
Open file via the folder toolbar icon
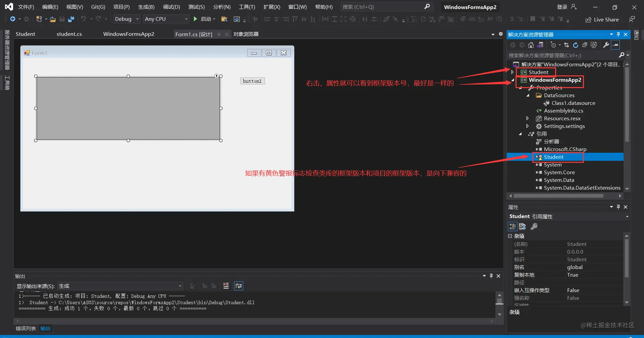pyautogui.click(x=53, y=19)
